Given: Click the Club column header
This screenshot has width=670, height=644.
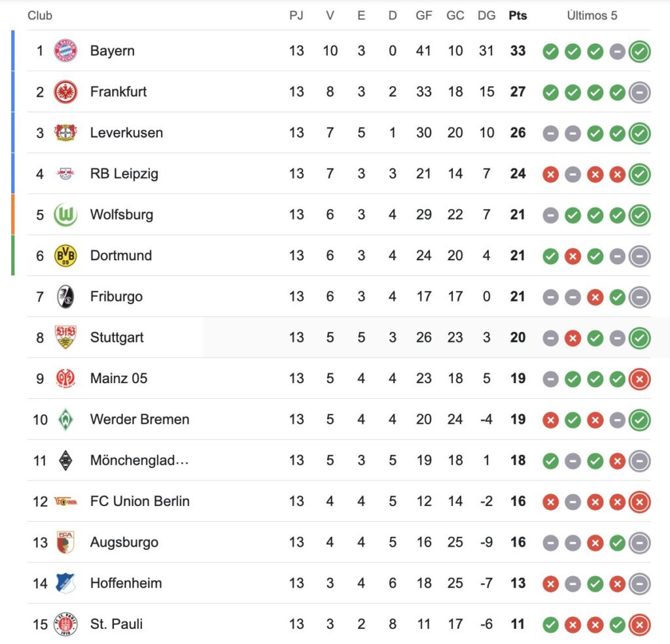Looking at the screenshot, I should point(40,16).
